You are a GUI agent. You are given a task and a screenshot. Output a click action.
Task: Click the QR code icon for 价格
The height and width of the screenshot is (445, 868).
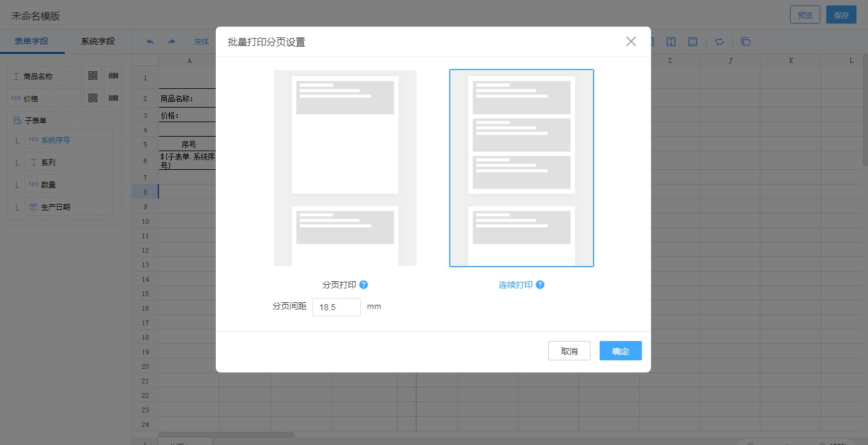click(92, 99)
